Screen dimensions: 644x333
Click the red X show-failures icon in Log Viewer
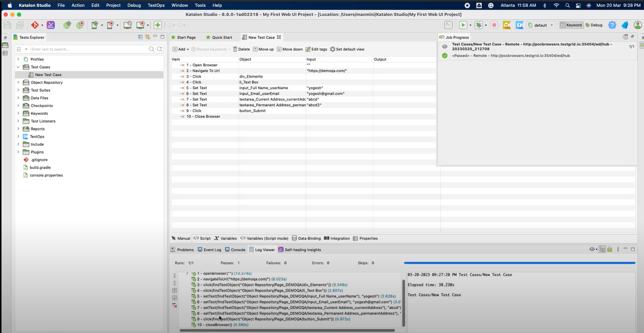tap(174, 305)
